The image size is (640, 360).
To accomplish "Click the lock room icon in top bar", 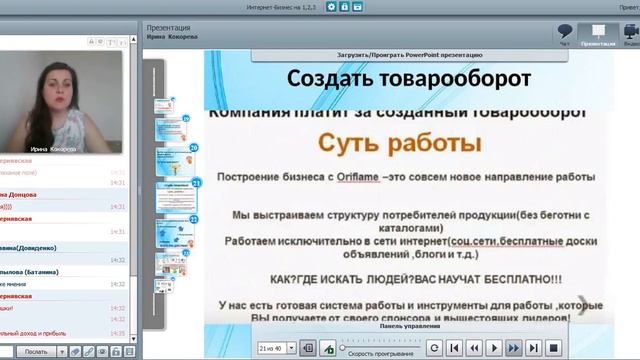I will (x=344, y=7).
